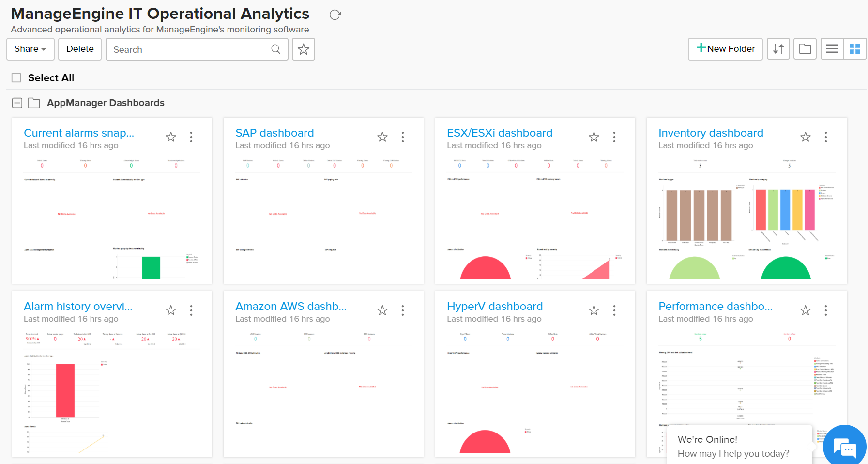Open the SAP dashboard options menu
Image resolution: width=868 pixels, height=464 pixels.
click(x=403, y=137)
